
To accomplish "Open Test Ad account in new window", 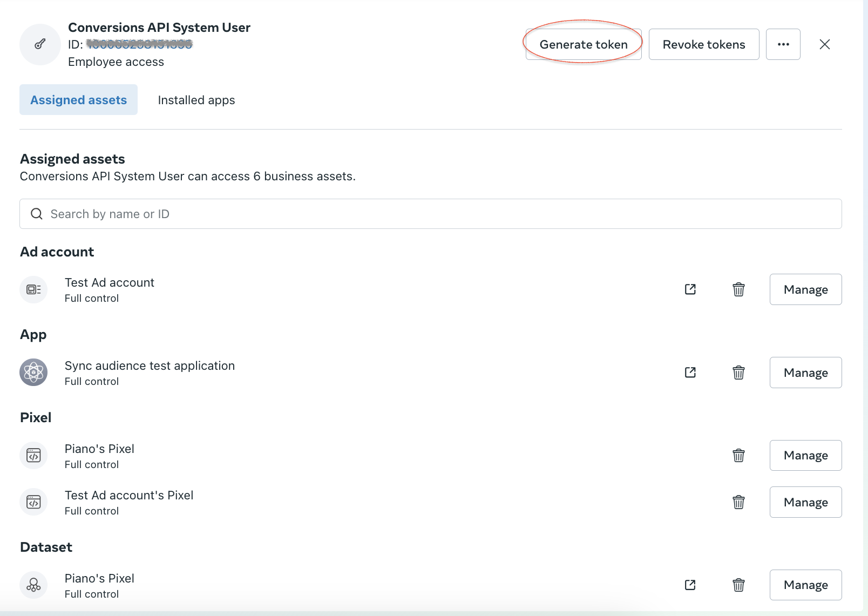I will coord(690,289).
